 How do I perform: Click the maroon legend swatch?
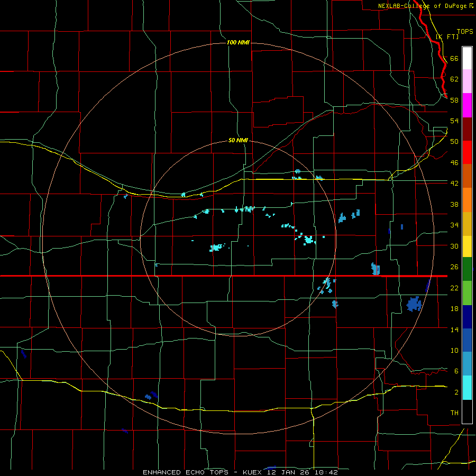[x=467, y=130]
